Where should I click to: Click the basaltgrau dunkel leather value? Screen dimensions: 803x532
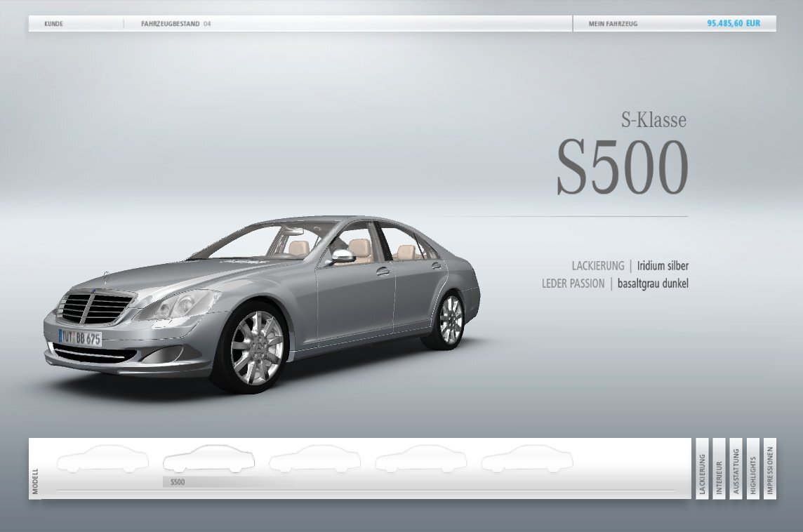point(653,284)
